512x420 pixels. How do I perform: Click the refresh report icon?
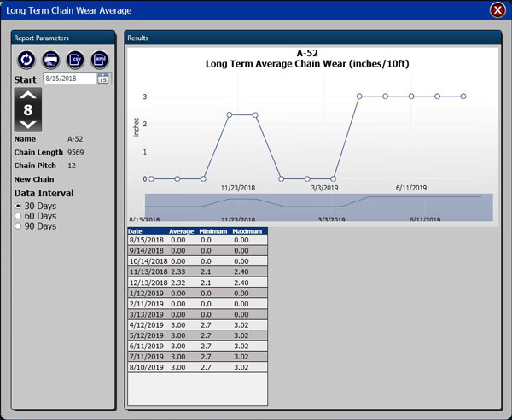[x=27, y=59]
